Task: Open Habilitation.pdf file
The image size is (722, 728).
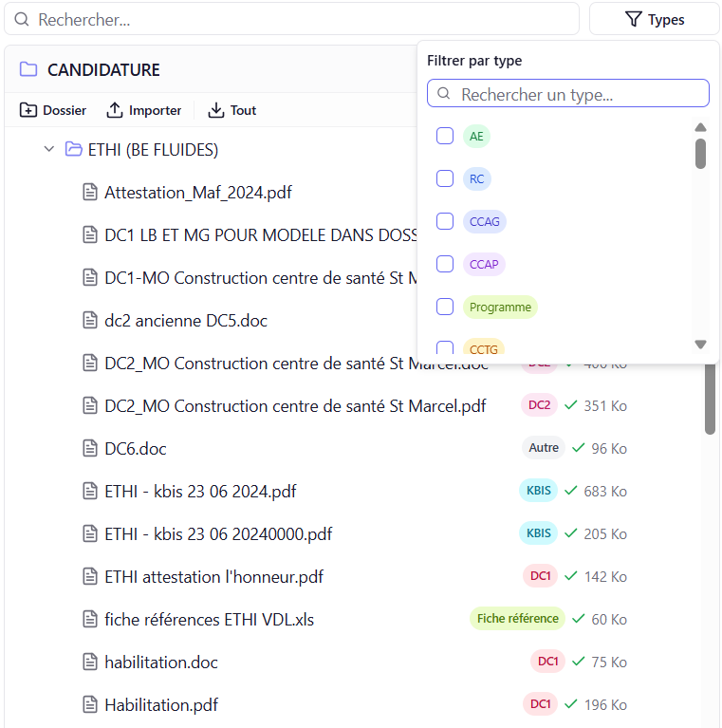Action: pyautogui.click(x=161, y=705)
